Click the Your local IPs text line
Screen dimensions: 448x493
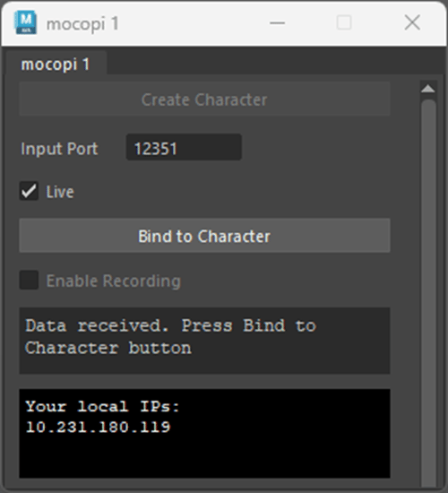click(102, 406)
